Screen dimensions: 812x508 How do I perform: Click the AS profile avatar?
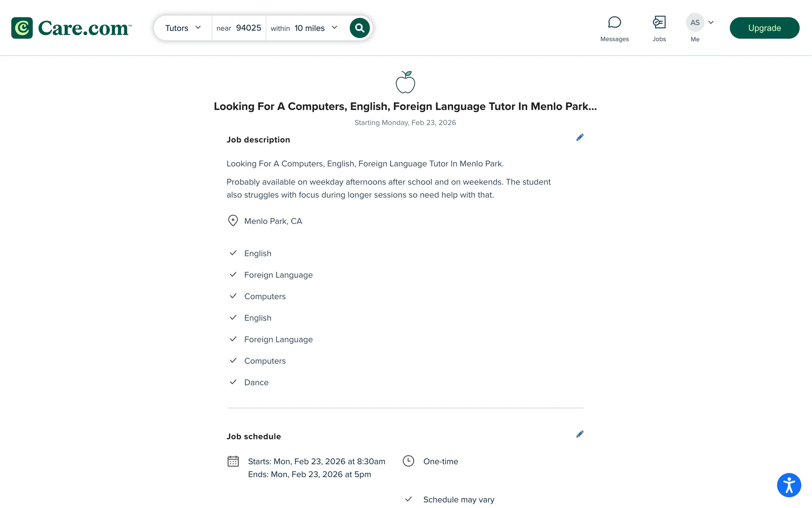pos(695,22)
